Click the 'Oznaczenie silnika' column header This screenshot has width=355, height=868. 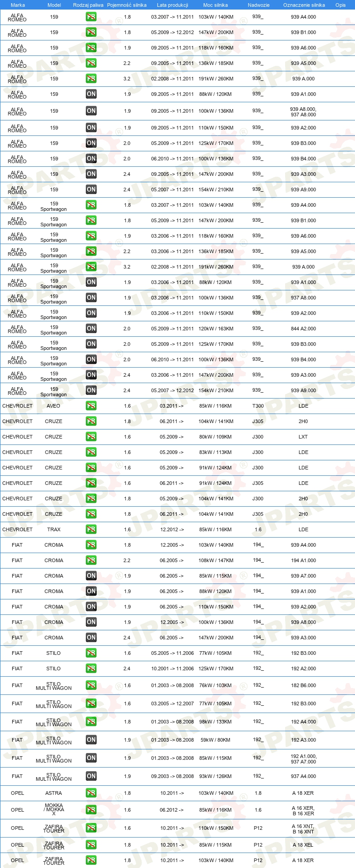304,5
